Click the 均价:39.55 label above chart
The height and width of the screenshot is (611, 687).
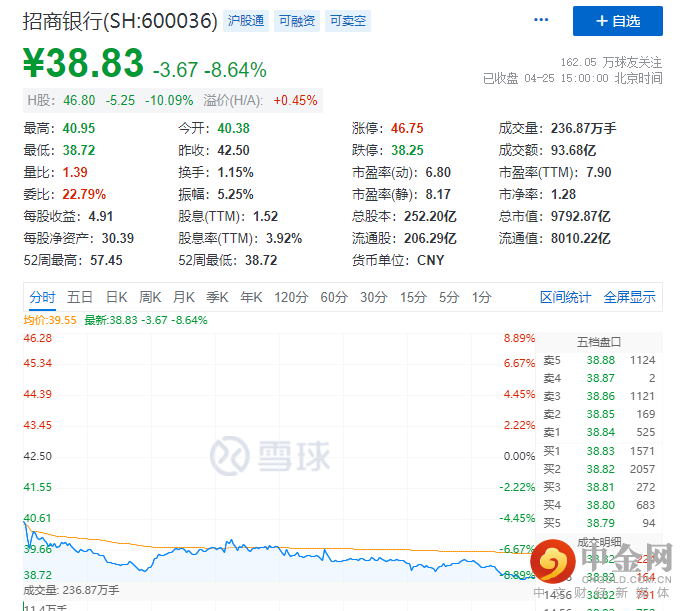(50, 320)
